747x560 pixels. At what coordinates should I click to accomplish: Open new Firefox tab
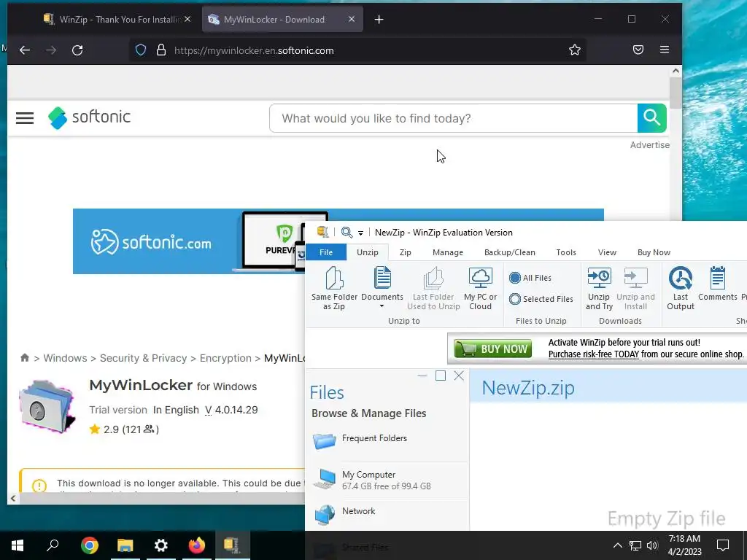[379, 20]
